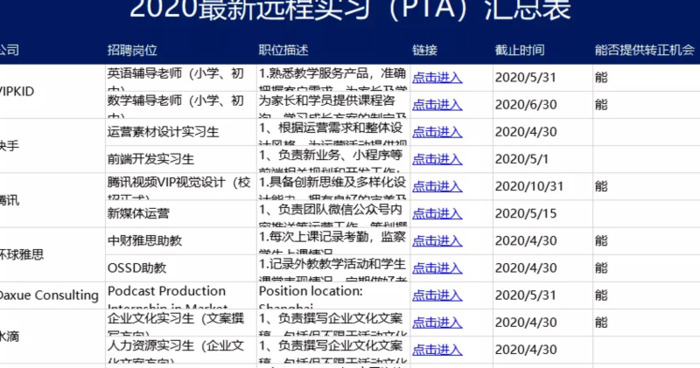Viewport: 700px width, 368px height.
Task: Click the 2020/4/30 deadline for 企业文化实习生
Action: pyautogui.click(x=543, y=323)
